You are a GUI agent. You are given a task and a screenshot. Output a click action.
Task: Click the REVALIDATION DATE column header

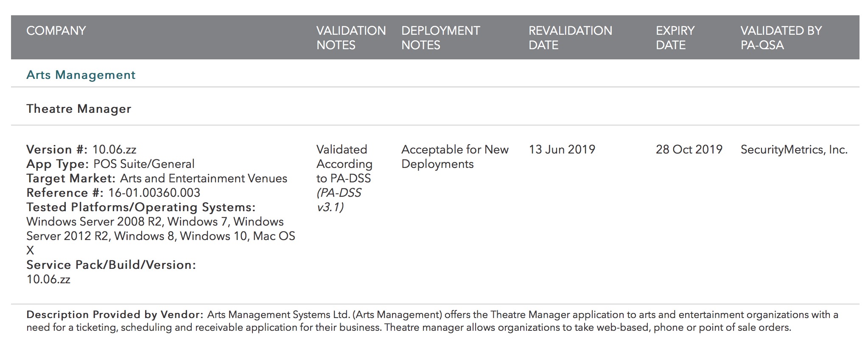570,38
